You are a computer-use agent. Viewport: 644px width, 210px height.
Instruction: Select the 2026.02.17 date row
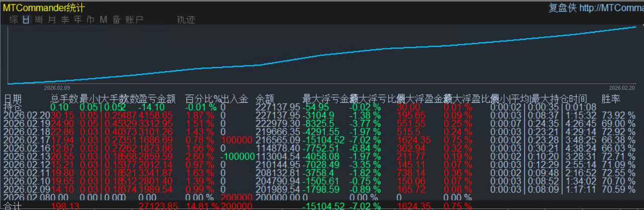pos(27,140)
